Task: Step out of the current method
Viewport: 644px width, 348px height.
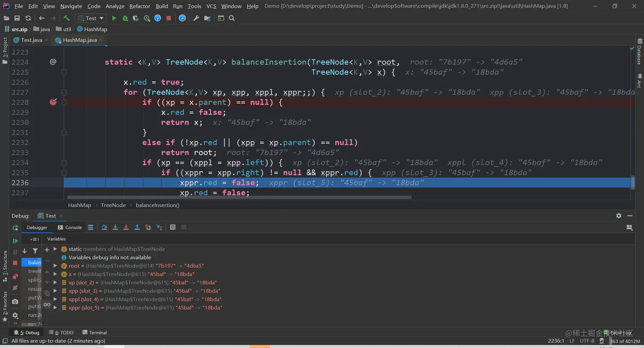Action: pos(137,227)
